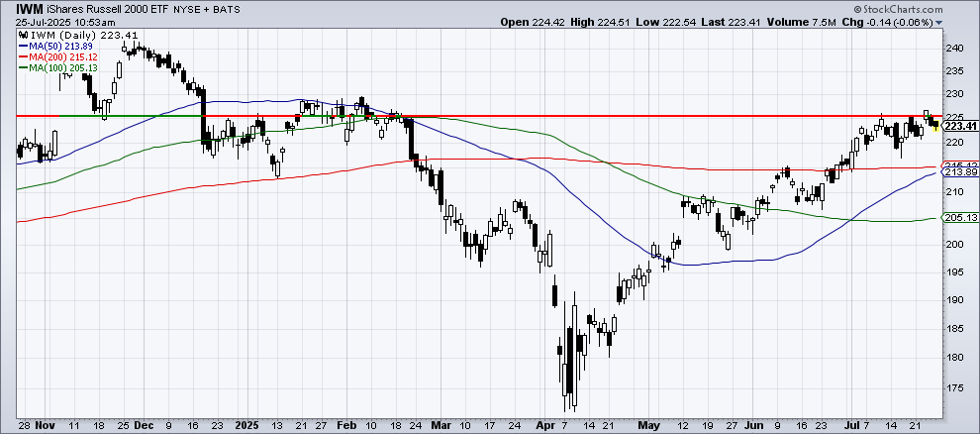The height and width of the screenshot is (434, 980).
Task: Click the 2025 label on the date axis
Action: point(245,423)
